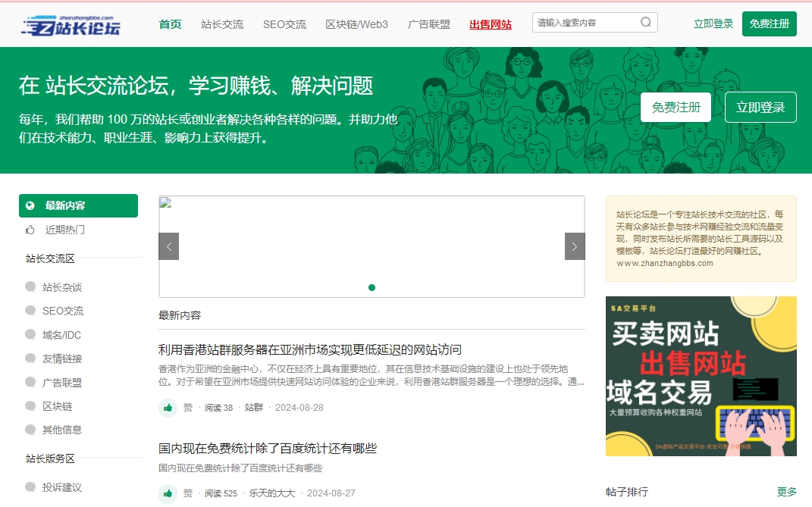The image size is (812, 507).
Task: Open the 广告联盟 top nav item
Action: click(x=429, y=24)
